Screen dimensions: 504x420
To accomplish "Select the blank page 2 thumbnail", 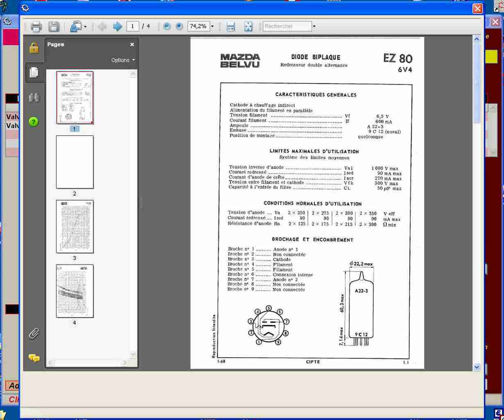I will click(75, 162).
